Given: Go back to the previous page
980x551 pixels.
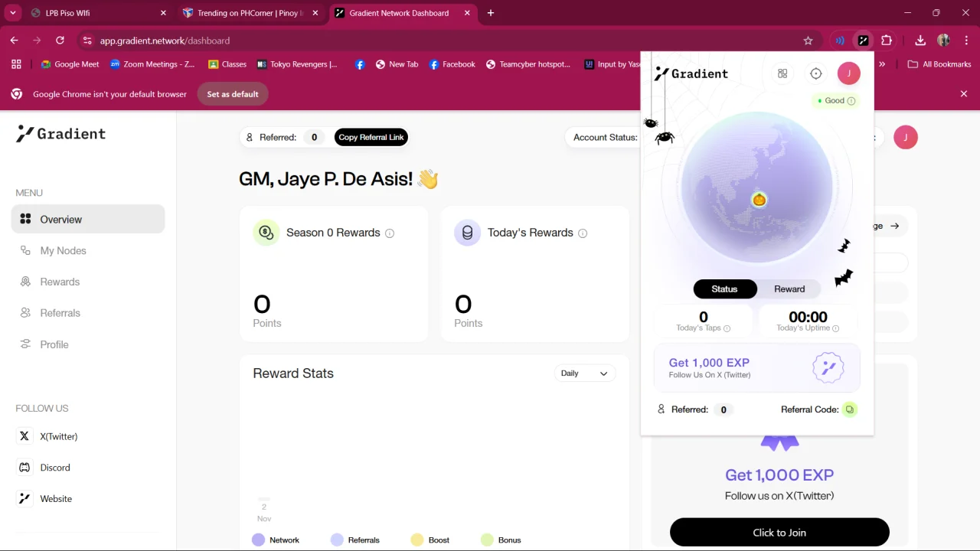Looking at the screenshot, I should pos(15,41).
